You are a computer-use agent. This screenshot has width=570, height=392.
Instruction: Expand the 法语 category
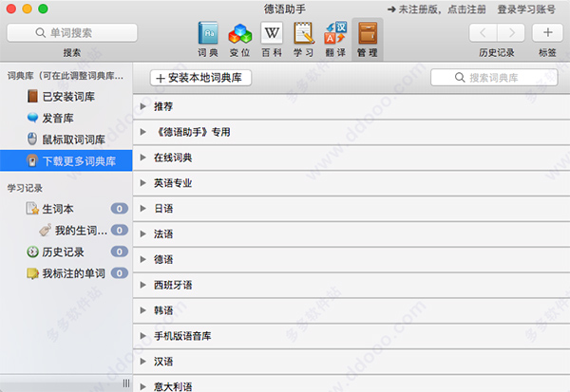pos(143,233)
